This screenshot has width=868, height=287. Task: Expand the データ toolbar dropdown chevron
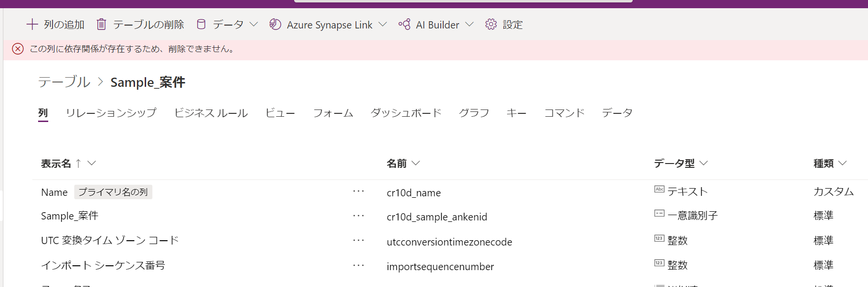tap(254, 24)
